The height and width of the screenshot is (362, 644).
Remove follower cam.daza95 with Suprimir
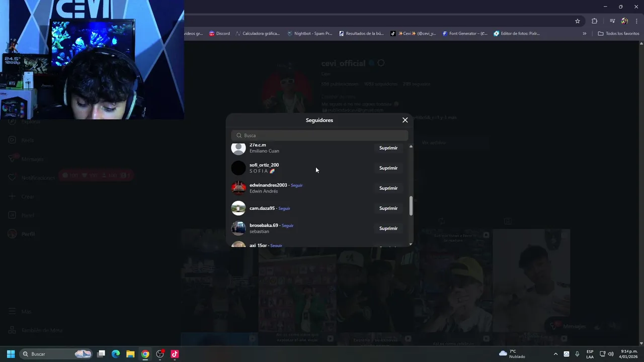click(x=388, y=208)
